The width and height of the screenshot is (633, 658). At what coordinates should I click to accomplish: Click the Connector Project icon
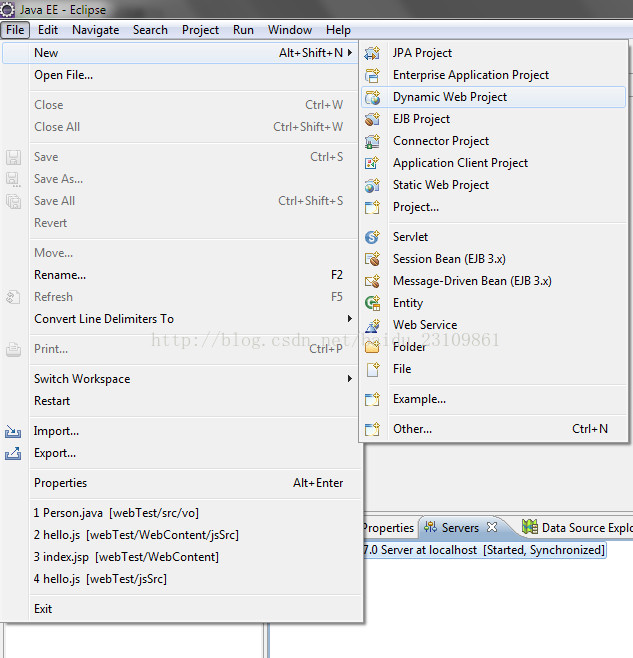372,141
